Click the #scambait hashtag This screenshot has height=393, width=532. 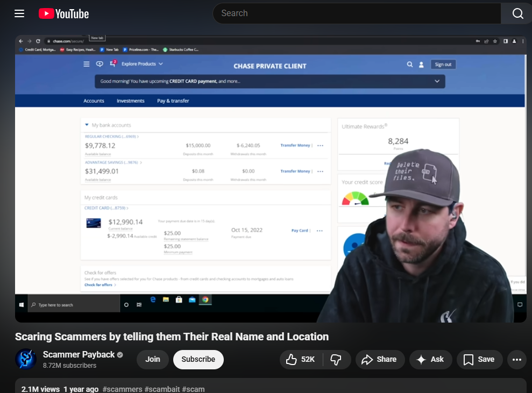tap(162, 389)
